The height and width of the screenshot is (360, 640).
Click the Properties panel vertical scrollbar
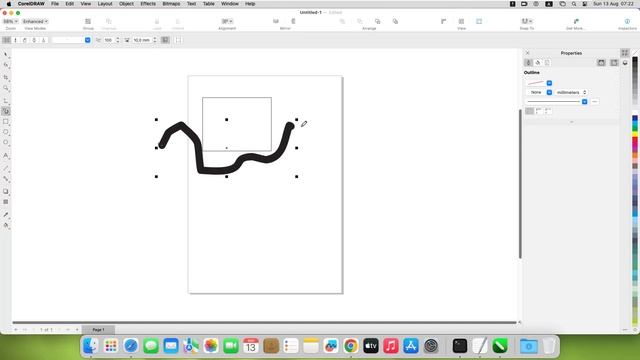[520, 184]
